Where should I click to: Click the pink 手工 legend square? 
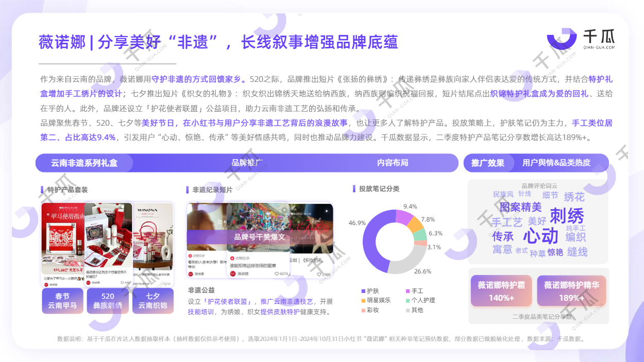click(x=408, y=291)
